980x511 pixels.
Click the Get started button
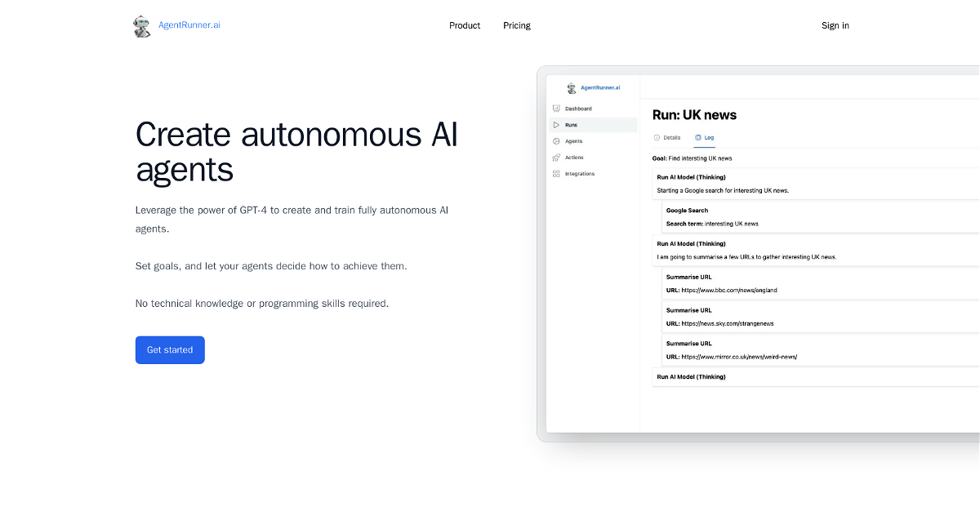tap(170, 350)
